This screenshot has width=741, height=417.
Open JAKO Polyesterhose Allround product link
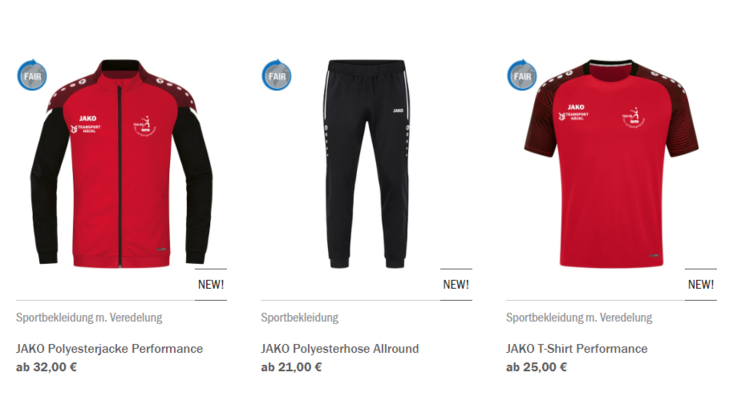coord(340,349)
